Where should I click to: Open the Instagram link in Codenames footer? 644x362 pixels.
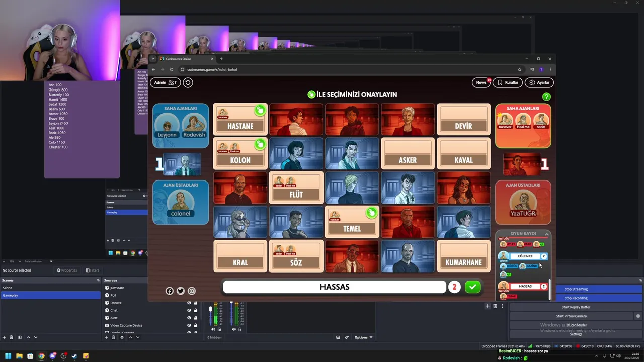point(192,291)
